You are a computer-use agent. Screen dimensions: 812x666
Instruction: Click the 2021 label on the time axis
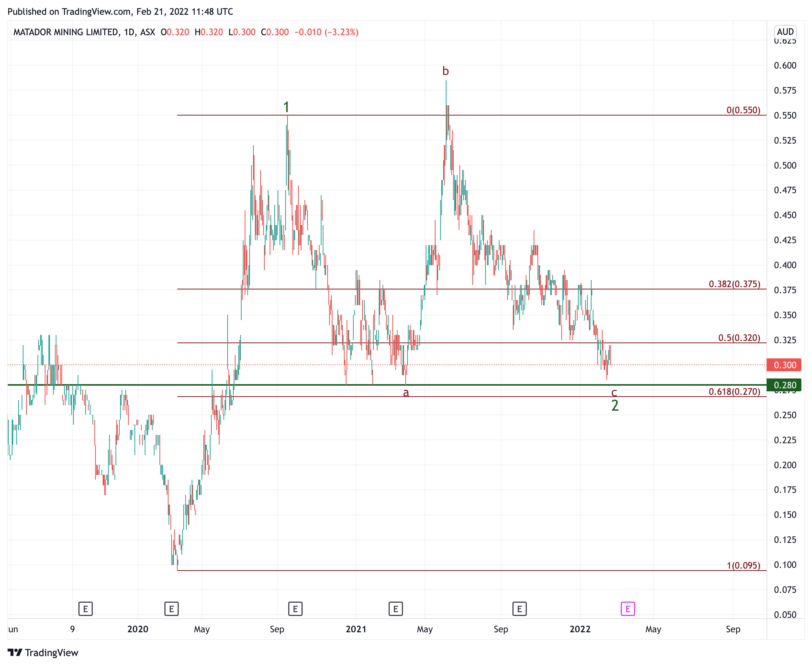[x=356, y=629]
